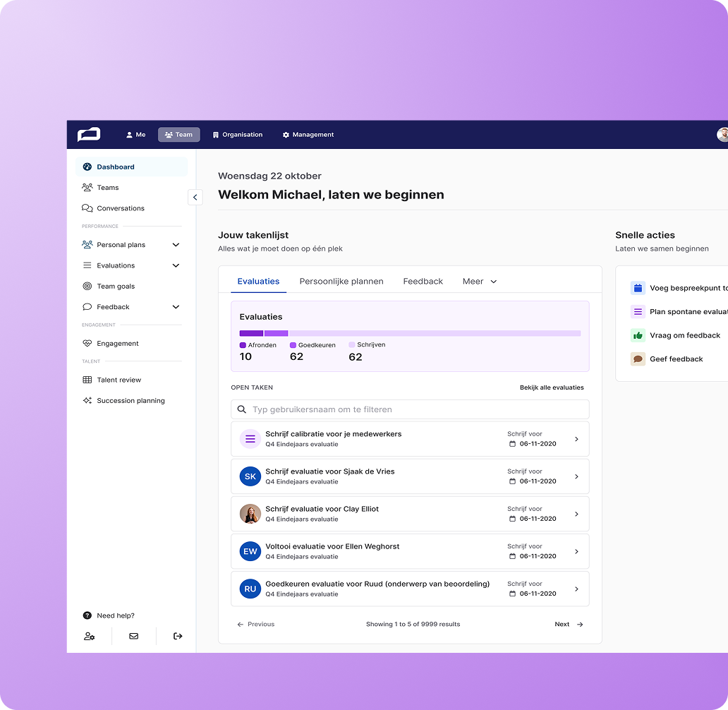Click Clay Elliot's photo avatar
Viewport: 728px width, 710px height.
[250, 514]
